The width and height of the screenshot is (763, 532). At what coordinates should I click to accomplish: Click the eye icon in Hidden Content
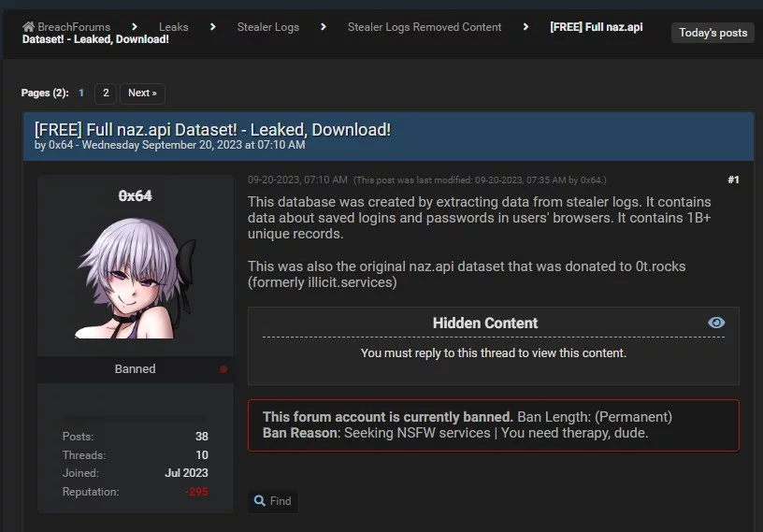tap(716, 323)
